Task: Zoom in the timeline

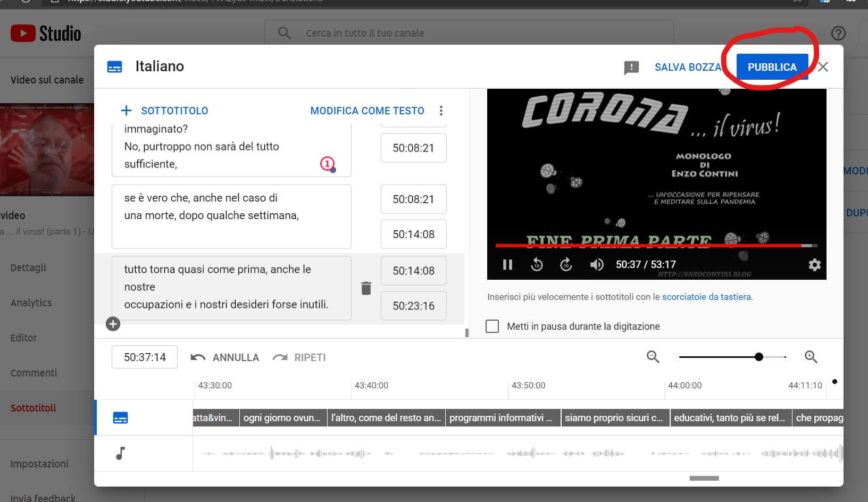Action: point(811,357)
